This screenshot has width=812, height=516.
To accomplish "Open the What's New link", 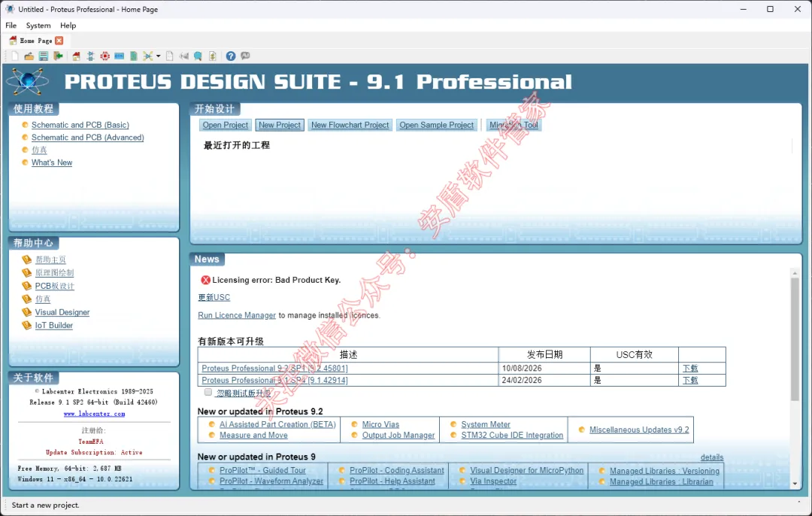I will click(52, 162).
